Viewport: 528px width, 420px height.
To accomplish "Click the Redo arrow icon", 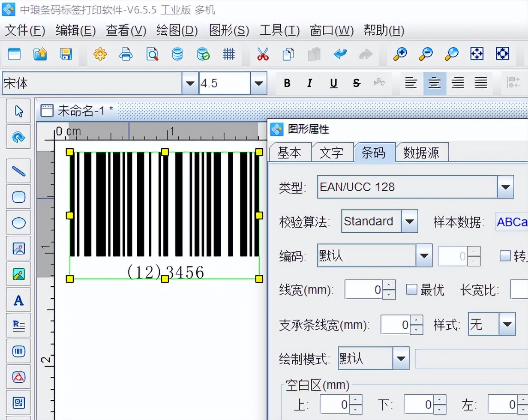I will pyautogui.click(x=366, y=54).
